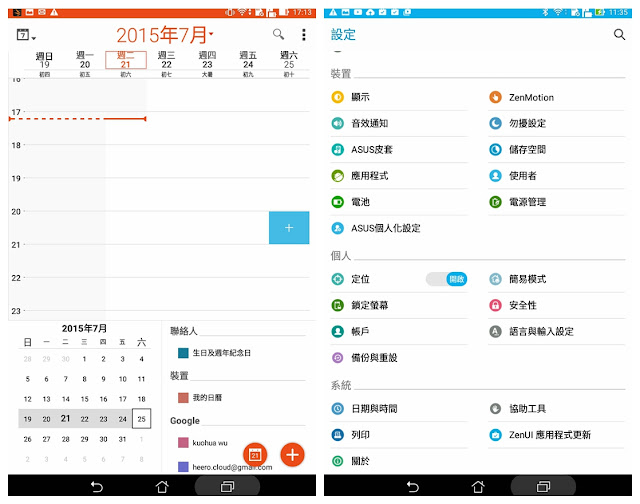Open 電池 battery settings
The height and width of the screenshot is (504, 640).
pyautogui.click(x=399, y=202)
